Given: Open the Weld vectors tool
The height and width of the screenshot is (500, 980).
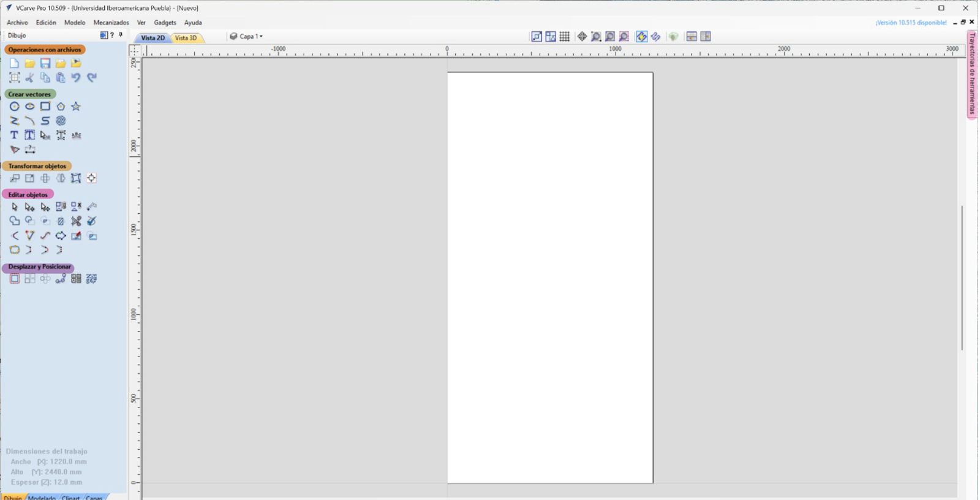Looking at the screenshot, I should (x=14, y=221).
